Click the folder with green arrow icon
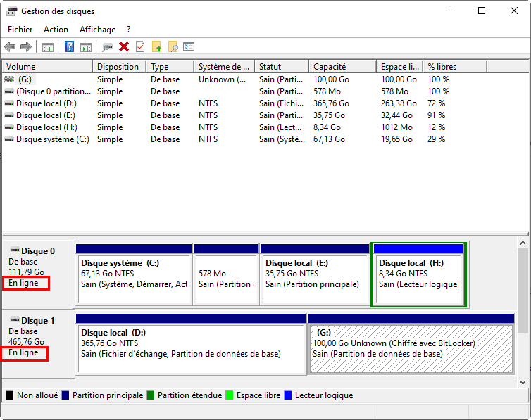Image resolution: width=531 pixels, height=420 pixels. point(156,47)
